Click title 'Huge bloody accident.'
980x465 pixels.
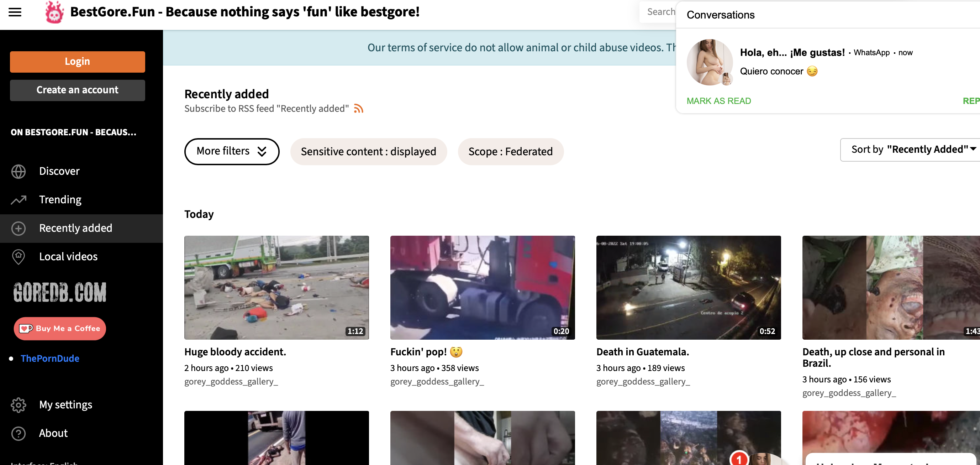tap(235, 352)
